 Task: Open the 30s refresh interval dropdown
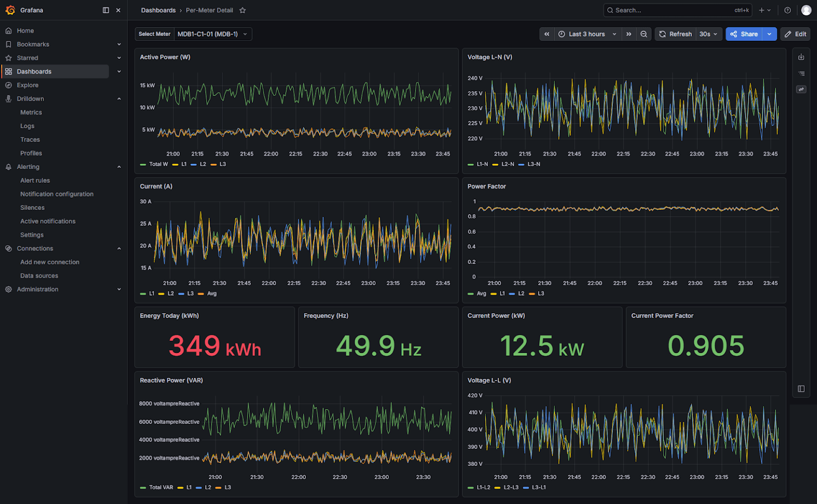pos(708,34)
